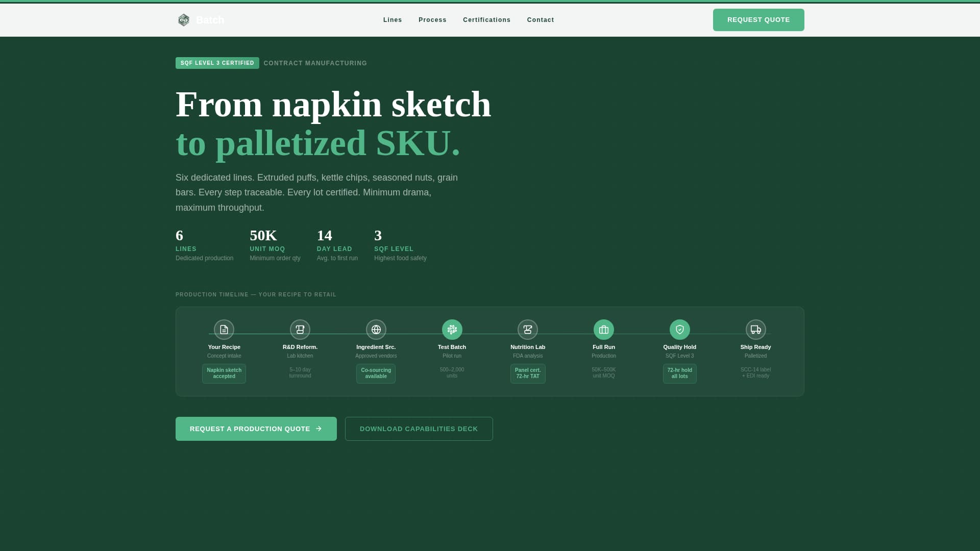Click the snack puff icon for Test Batch
The width and height of the screenshot is (980, 551).
[x=452, y=329]
